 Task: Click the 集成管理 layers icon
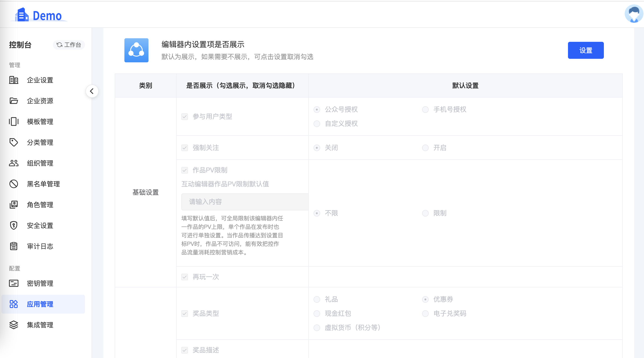(x=14, y=325)
